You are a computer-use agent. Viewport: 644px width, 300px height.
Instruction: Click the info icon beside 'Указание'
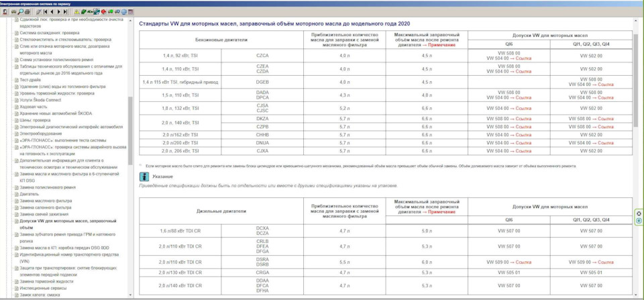coord(144,177)
